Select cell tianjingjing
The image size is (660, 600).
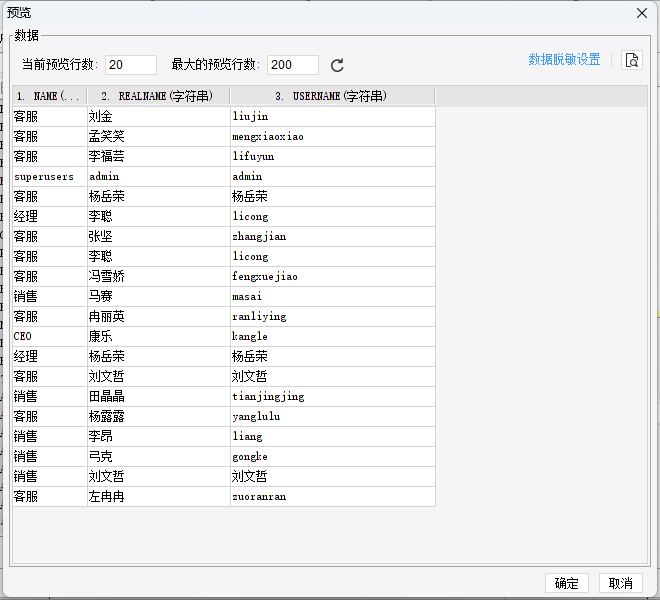tap(333, 396)
